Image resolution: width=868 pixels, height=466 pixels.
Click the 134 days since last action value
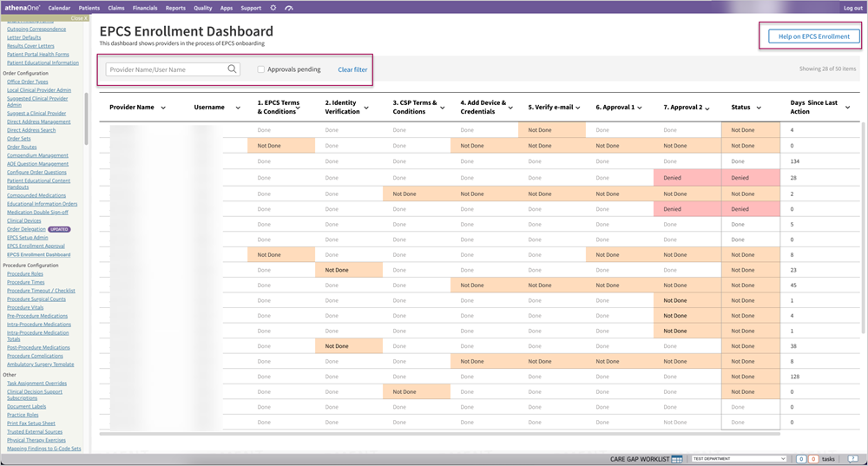point(795,161)
